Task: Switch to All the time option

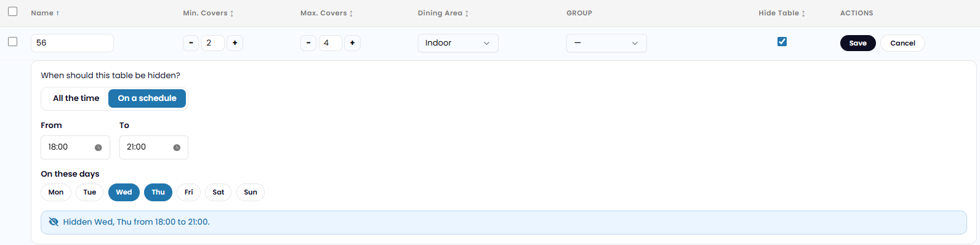Action: tap(76, 98)
